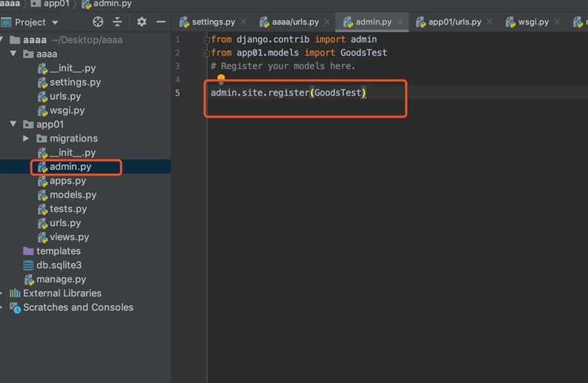Collapse the app01 folder
The height and width of the screenshot is (383, 588).
(x=13, y=124)
